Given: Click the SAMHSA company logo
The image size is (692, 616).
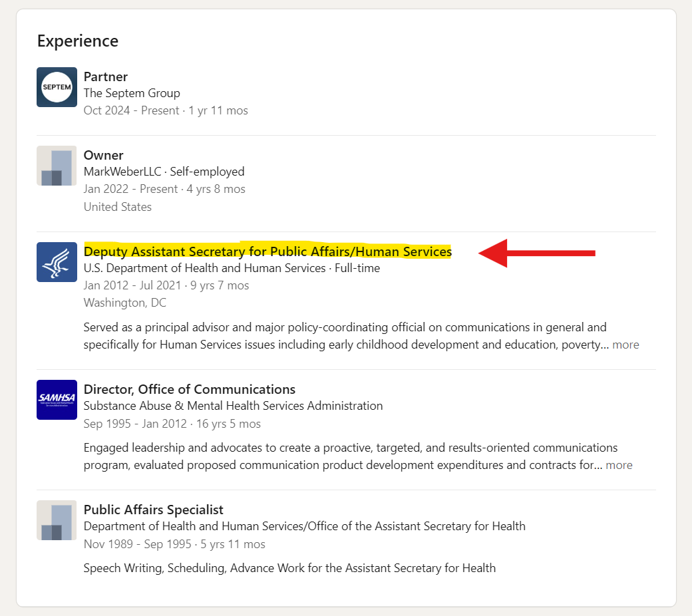Looking at the screenshot, I should (57, 400).
